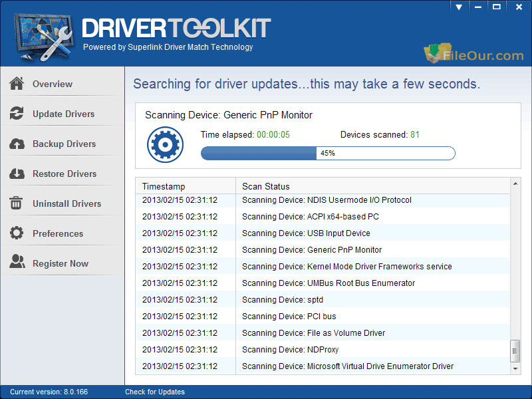This screenshot has width=532, height=399.
Task: Minimize the Driver Toolkit window
Action: (x=478, y=7)
